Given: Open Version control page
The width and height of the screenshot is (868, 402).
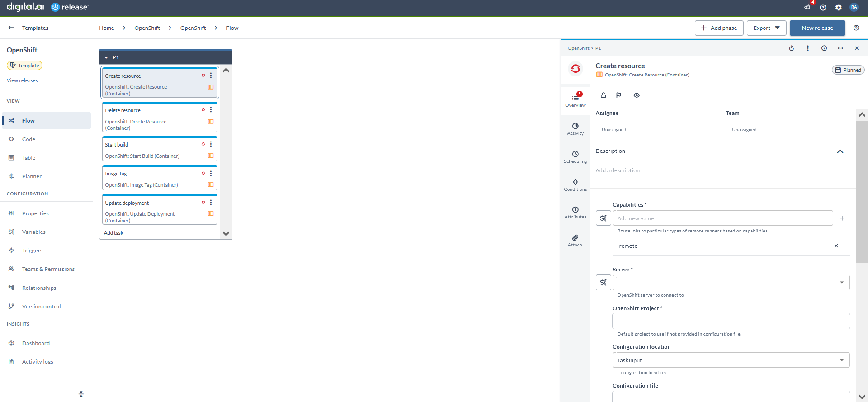Looking at the screenshot, I should click(47, 307).
